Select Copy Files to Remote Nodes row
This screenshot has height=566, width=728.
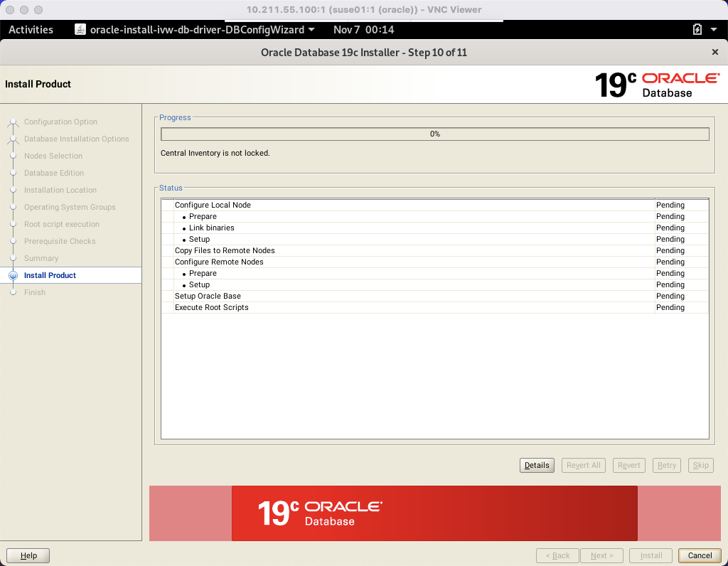pos(434,250)
